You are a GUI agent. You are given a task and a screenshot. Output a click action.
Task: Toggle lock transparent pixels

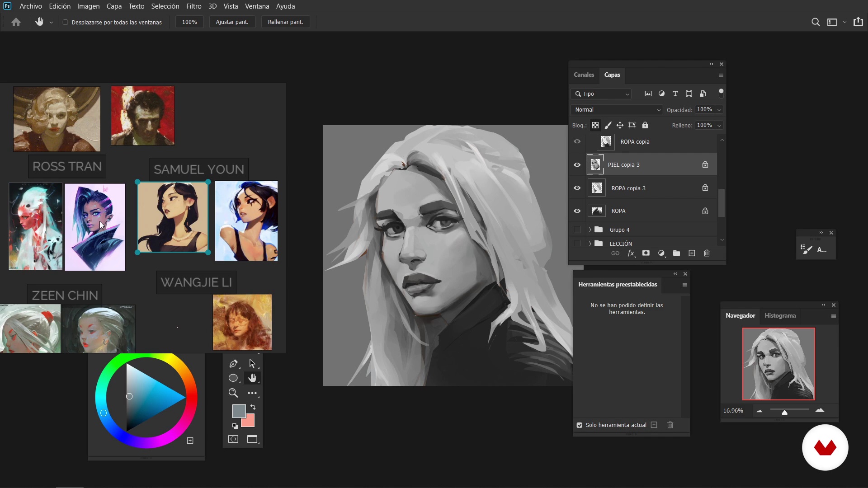point(595,125)
